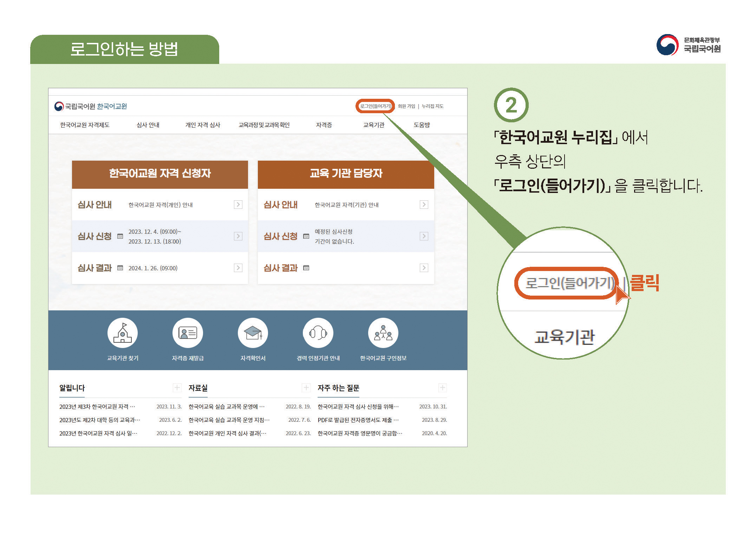Click the 경력 인정기관 안내 headset icon
756x535 pixels.
point(318,332)
